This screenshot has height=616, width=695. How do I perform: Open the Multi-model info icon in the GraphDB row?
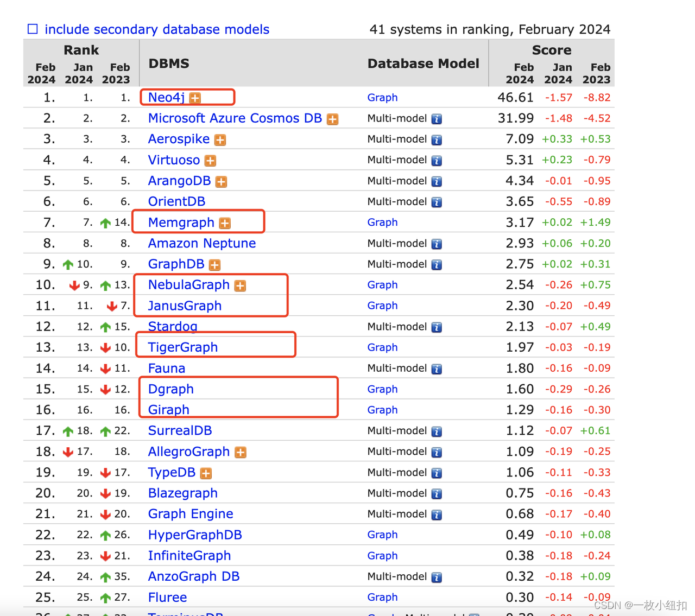click(437, 265)
